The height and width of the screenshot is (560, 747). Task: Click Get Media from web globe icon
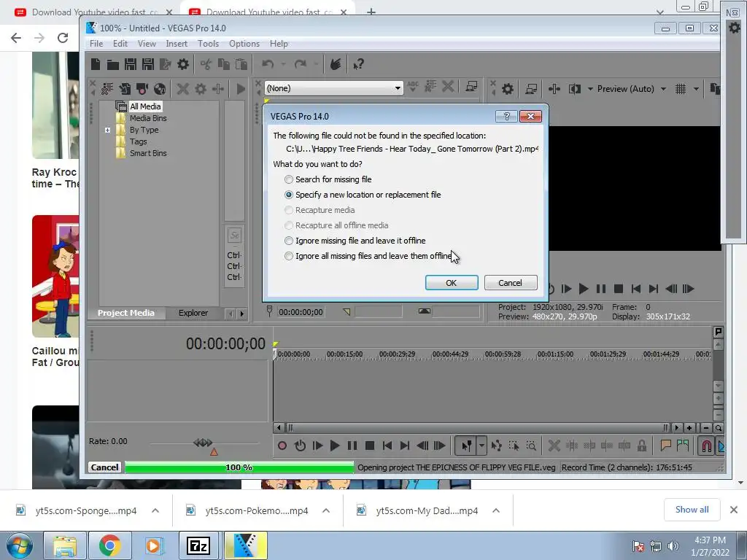(160, 88)
